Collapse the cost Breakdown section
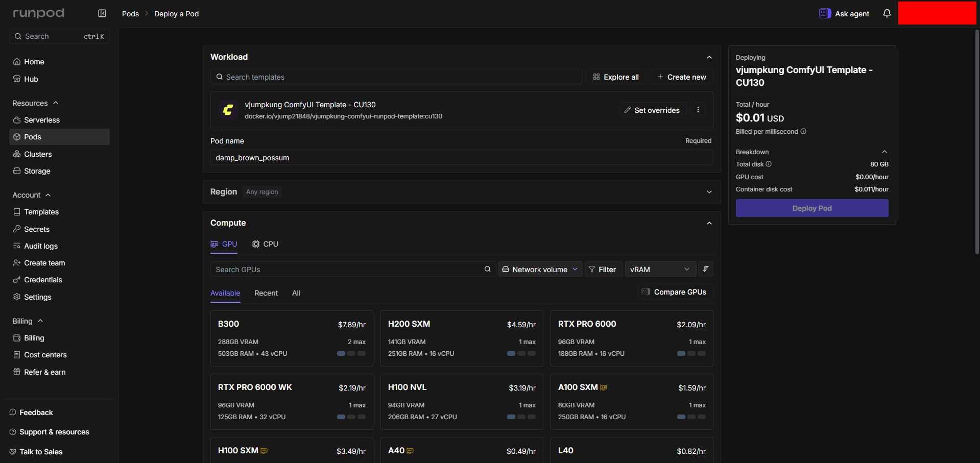The width and height of the screenshot is (980, 463). [x=885, y=152]
